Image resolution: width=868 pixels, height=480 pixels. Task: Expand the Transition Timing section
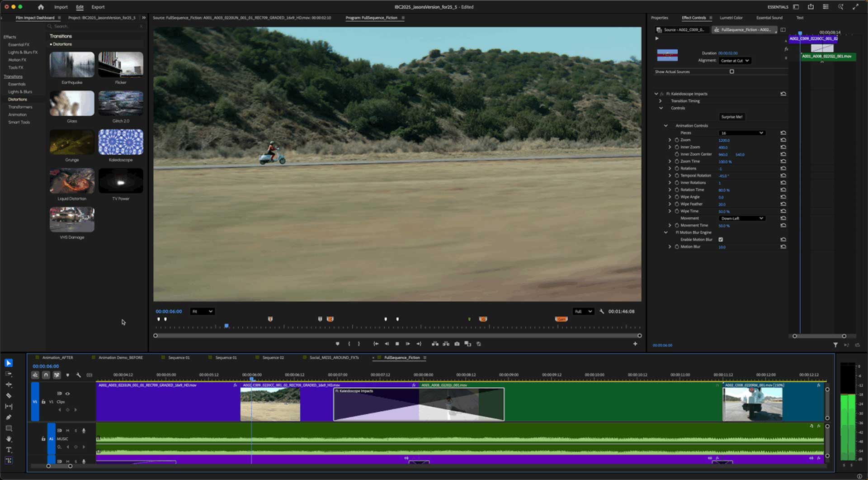(x=661, y=101)
